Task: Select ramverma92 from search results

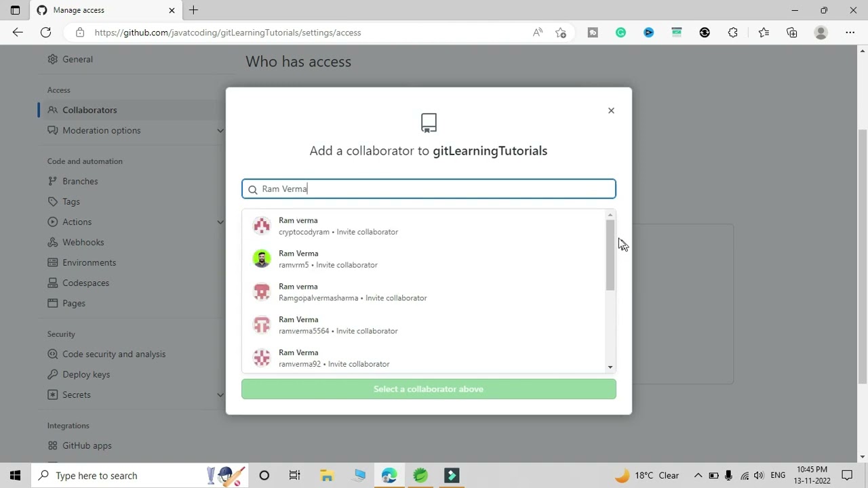Action: [425, 358]
